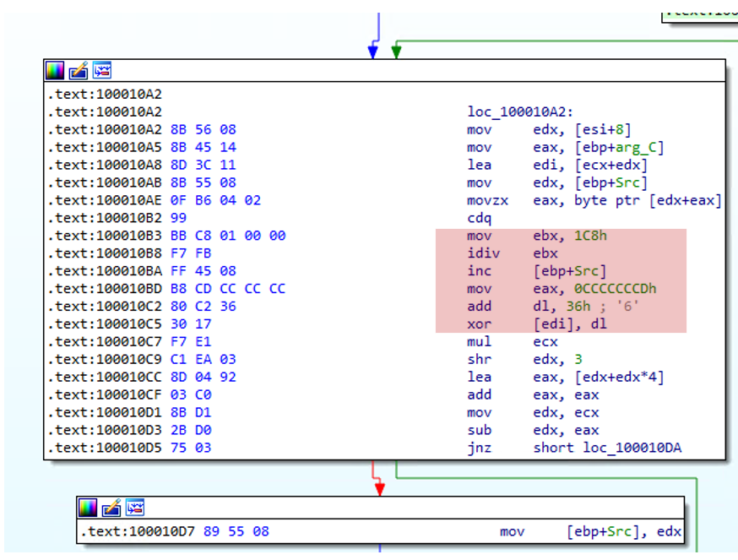Click the green arrowhead entering the upper block

click(396, 52)
